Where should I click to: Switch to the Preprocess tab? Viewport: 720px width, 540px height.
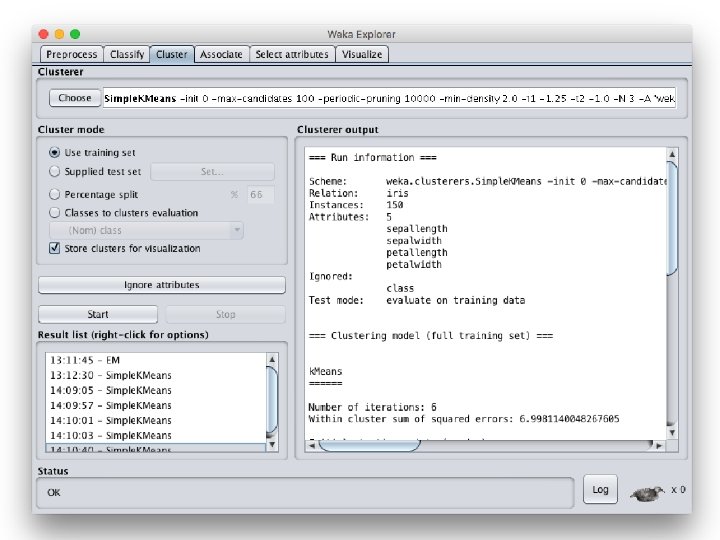point(72,54)
